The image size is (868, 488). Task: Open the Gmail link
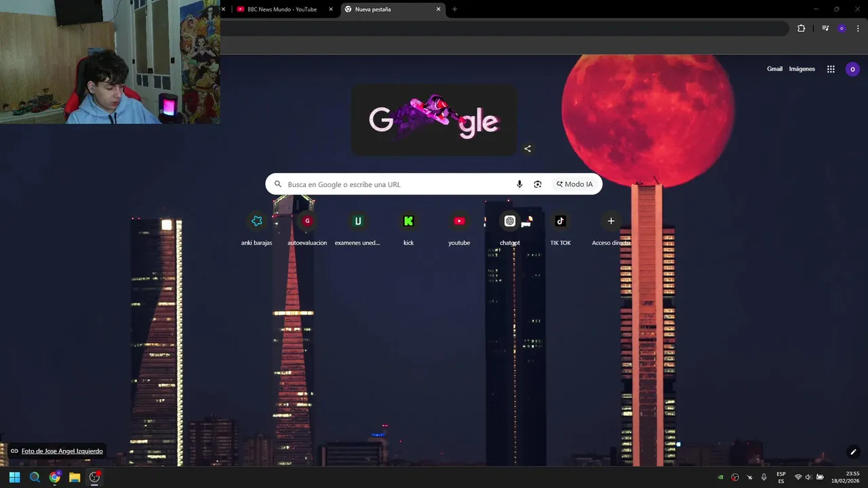point(774,69)
